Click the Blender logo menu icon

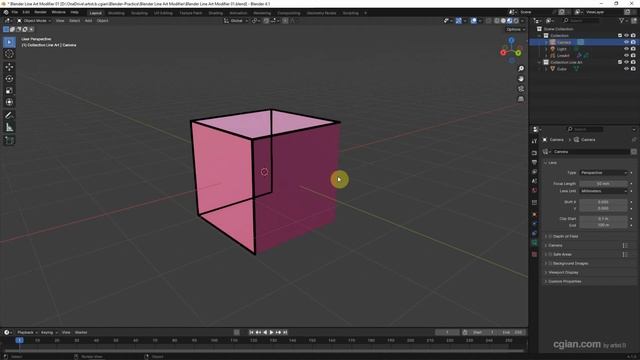pos(6,12)
